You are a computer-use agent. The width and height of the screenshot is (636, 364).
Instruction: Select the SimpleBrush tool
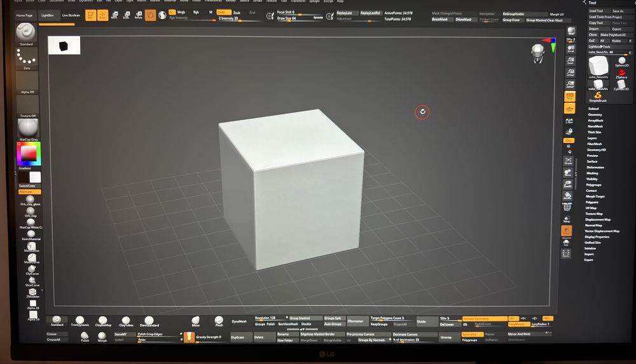[597, 97]
